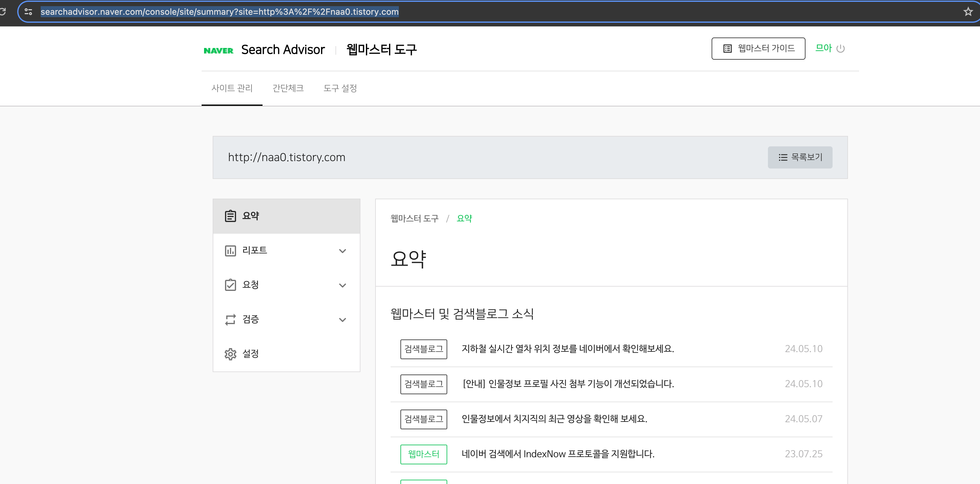Click the 설정 gear icon
This screenshot has width=980, height=484.
pyautogui.click(x=230, y=354)
